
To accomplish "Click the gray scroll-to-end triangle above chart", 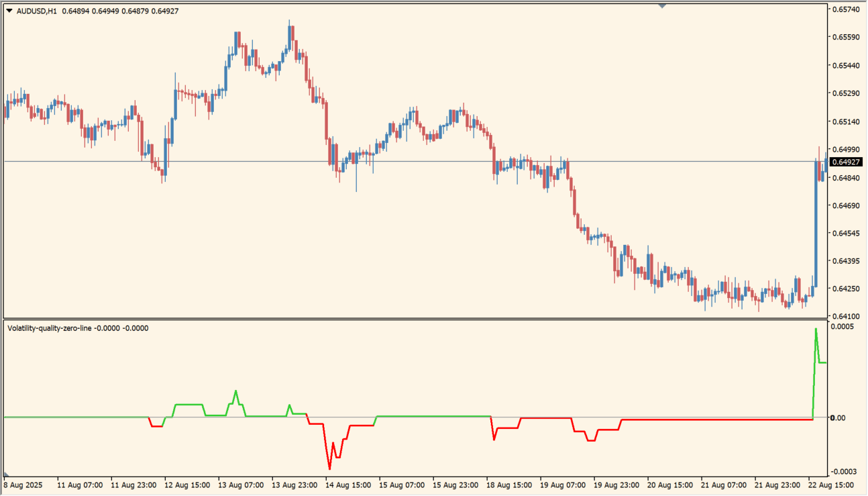I will click(663, 5).
